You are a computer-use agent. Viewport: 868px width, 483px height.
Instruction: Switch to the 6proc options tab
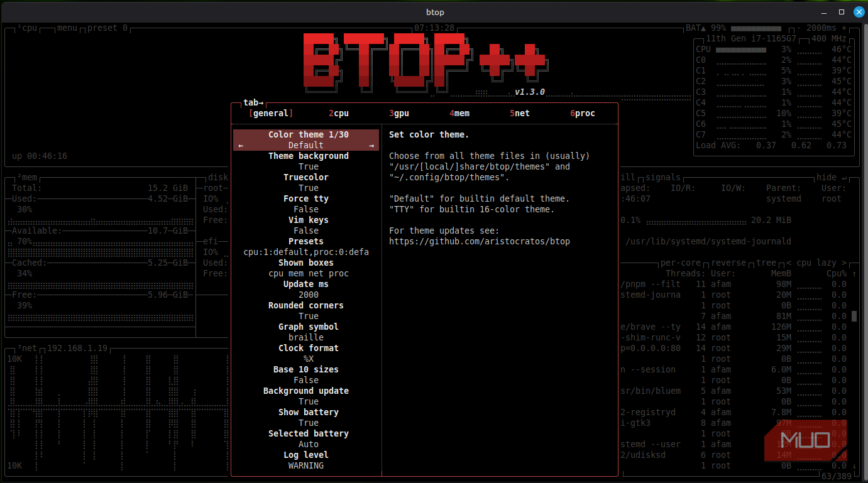click(x=583, y=114)
